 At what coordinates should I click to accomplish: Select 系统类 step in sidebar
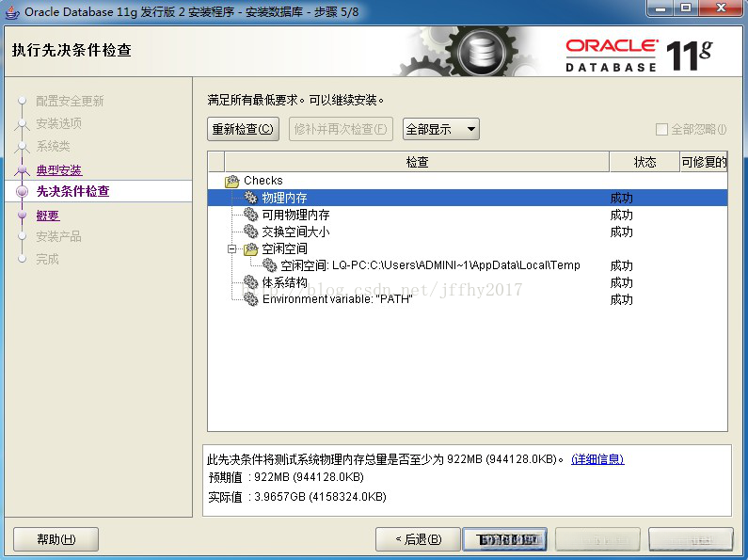[x=53, y=146]
